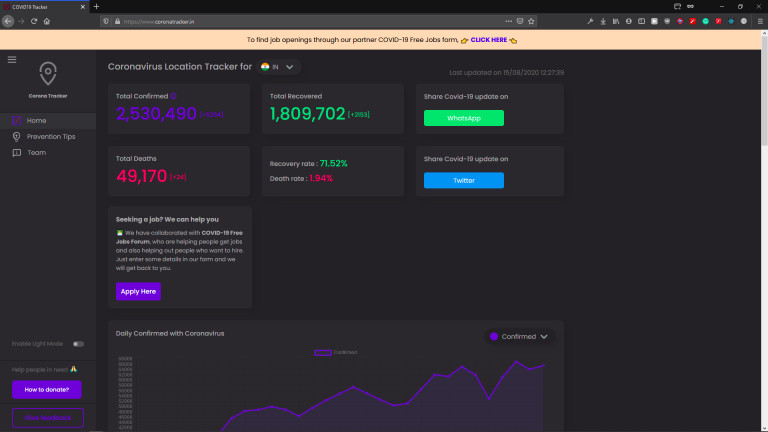Open the IN country selector dropdown
The width and height of the screenshot is (768, 432).
[278, 67]
